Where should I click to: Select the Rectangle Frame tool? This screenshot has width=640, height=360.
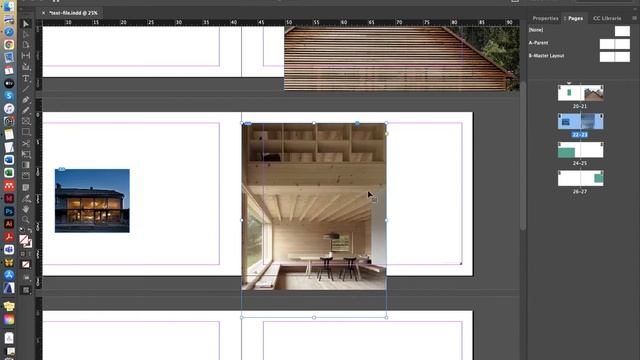coord(26,121)
